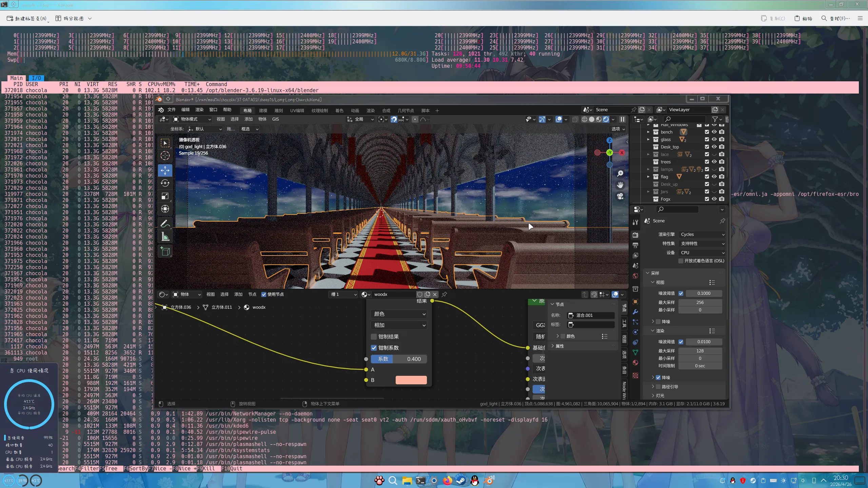Viewport: 868px width, 488px height.
Task: Click the Mix node B color swatch
Action: tap(411, 380)
